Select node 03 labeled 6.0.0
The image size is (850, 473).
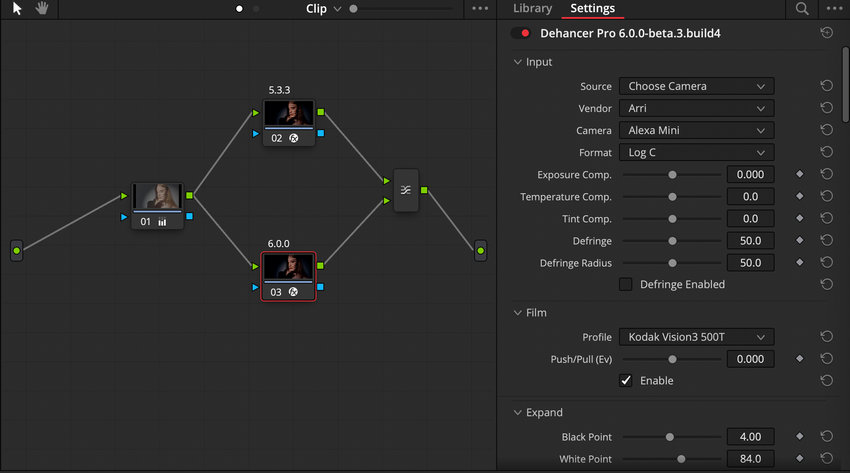pos(288,276)
